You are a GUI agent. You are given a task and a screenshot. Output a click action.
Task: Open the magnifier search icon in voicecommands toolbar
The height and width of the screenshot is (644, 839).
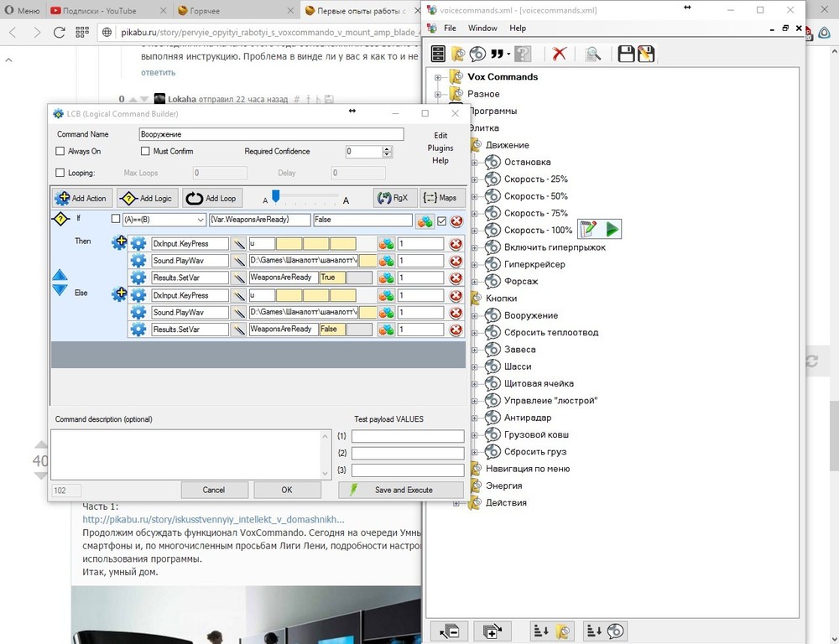coord(591,54)
